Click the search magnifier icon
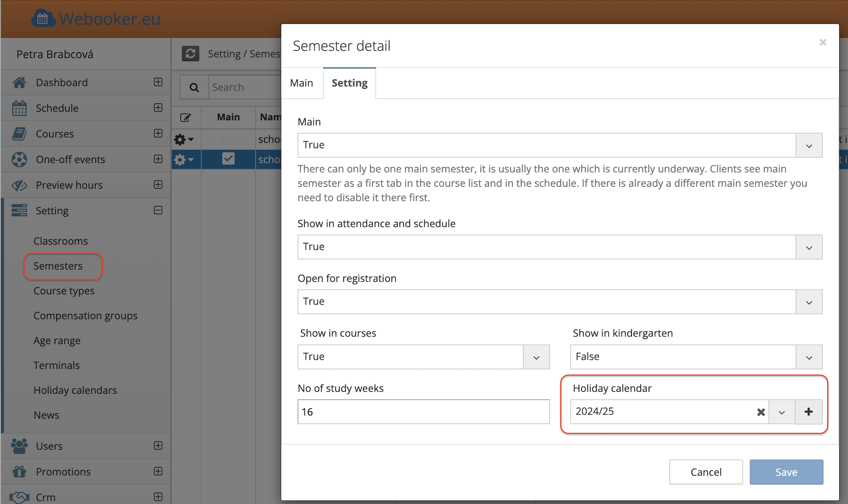The height and width of the screenshot is (504, 848). (194, 87)
